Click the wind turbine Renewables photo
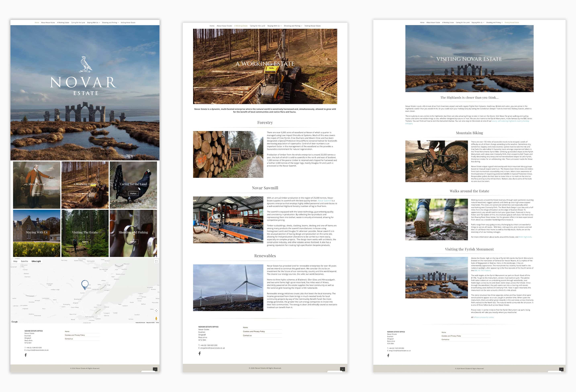Image resolution: width=576 pixels, height=392 pixels. click(x=228, y=288)
